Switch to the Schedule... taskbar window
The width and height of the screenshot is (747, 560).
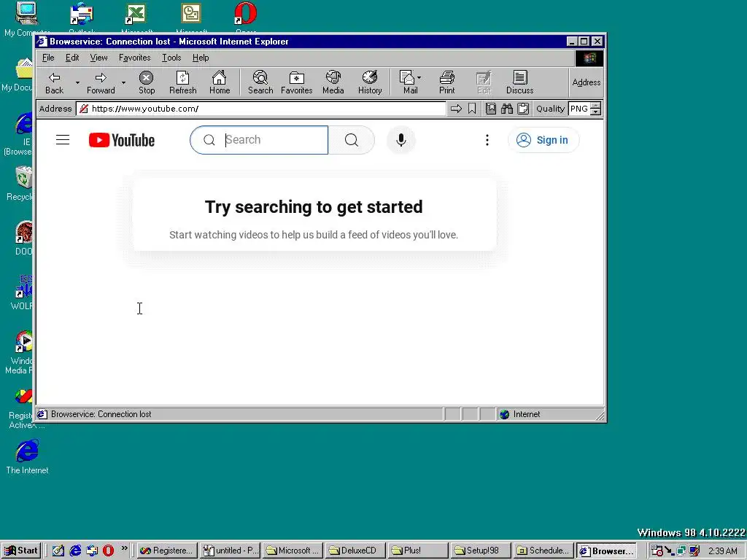click(543, 551)
